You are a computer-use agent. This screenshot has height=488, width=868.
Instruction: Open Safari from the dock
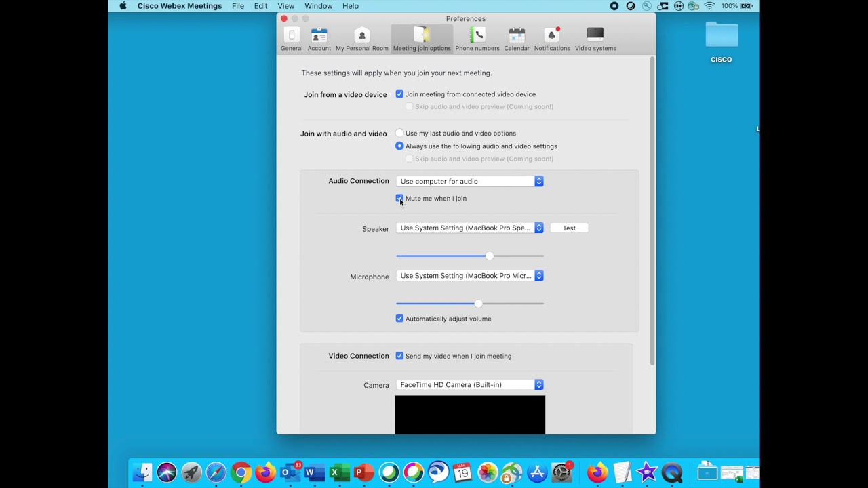(216, 472)
